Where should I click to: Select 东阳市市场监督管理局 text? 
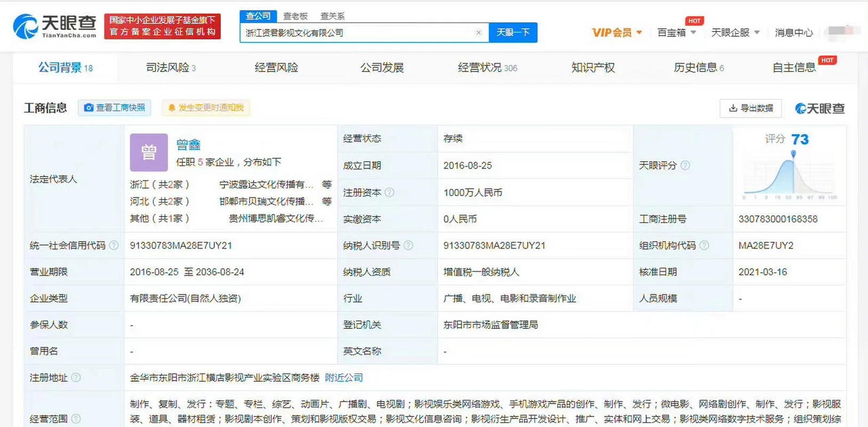[x=491, y=325]
